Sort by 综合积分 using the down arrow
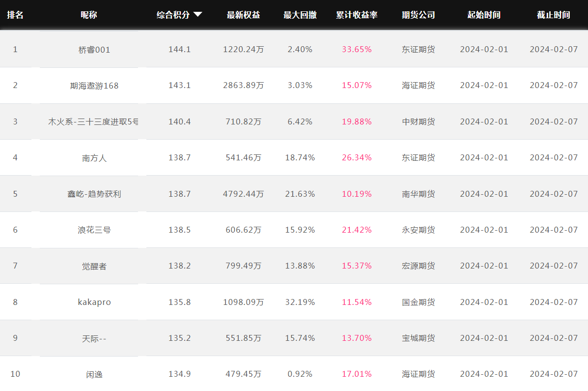This screenshot has width=588, height=391. [198, 15]
